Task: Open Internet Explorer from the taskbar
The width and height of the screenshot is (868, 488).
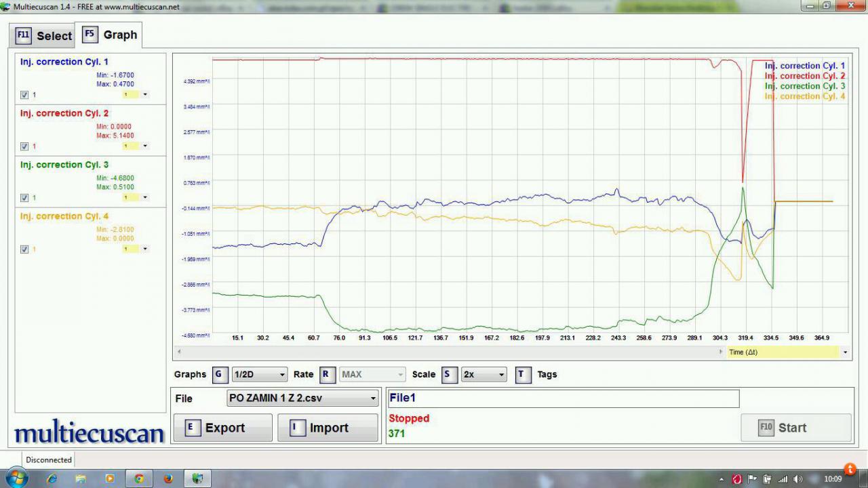Action: coord(52,479)
